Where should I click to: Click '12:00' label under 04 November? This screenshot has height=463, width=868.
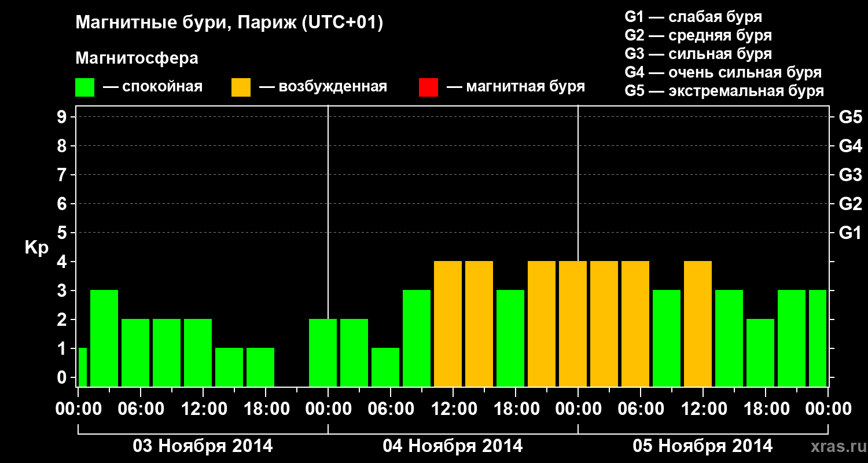453,409
